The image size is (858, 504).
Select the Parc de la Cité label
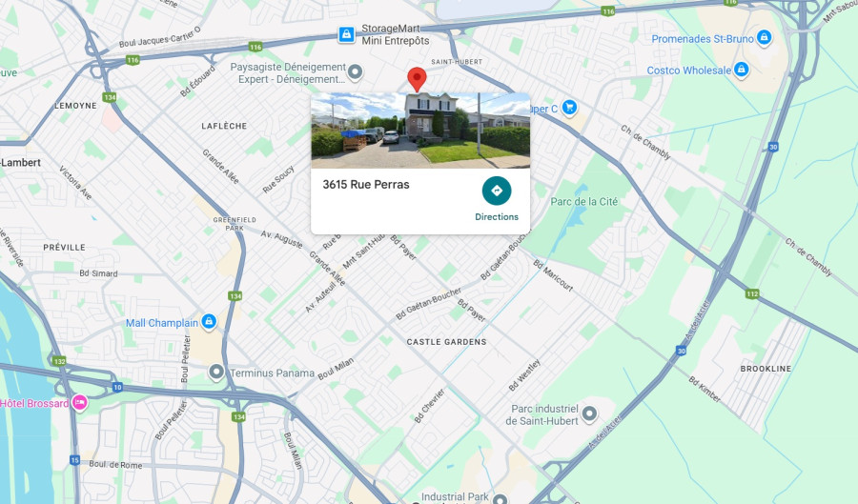[583, 201]
